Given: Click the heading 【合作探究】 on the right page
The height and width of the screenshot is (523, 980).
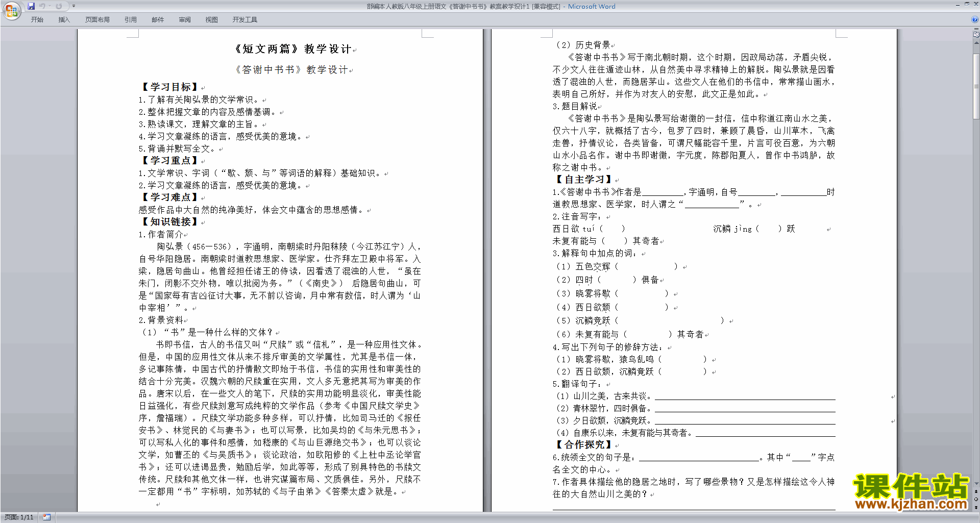Looking at the screenshot, I should (584, 445).
